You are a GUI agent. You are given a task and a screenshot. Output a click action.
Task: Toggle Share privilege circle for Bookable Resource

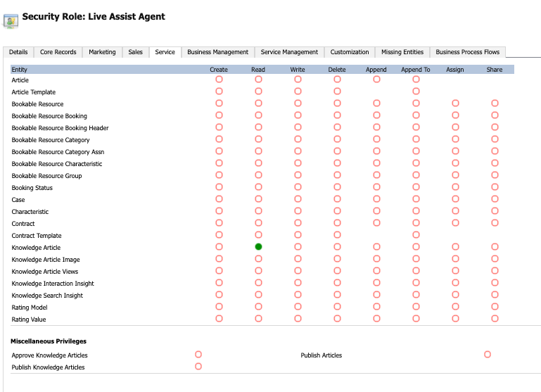(495, 103)
